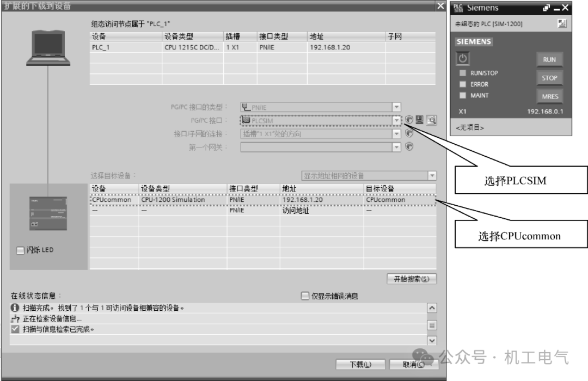Click the search magnifier icon beside the PG/PC interface dropdown
This screenshot has width=588, height=381.
[x=432, y=120]
